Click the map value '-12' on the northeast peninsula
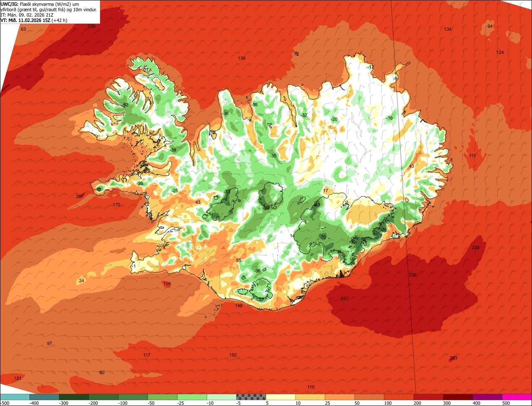The image size is (532, 406). click(x=370, y=67)
